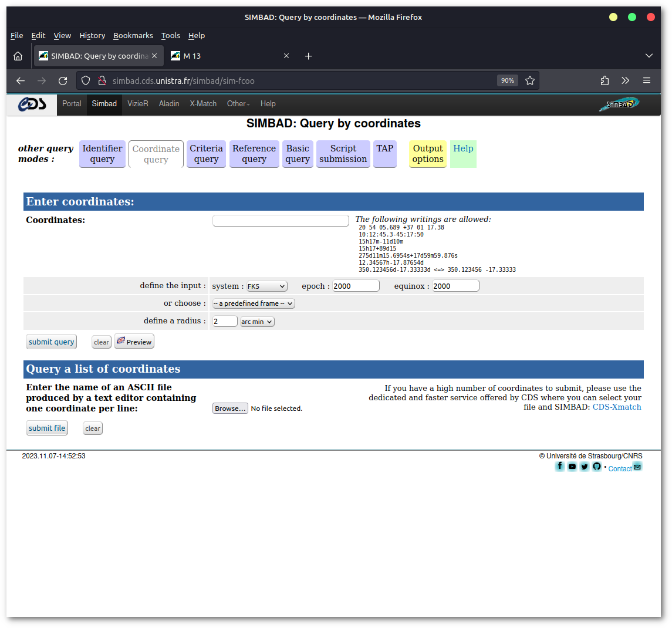Open VizieR in the CDS navbar
The height and width of the screenshot is (628, 672).
137,104
